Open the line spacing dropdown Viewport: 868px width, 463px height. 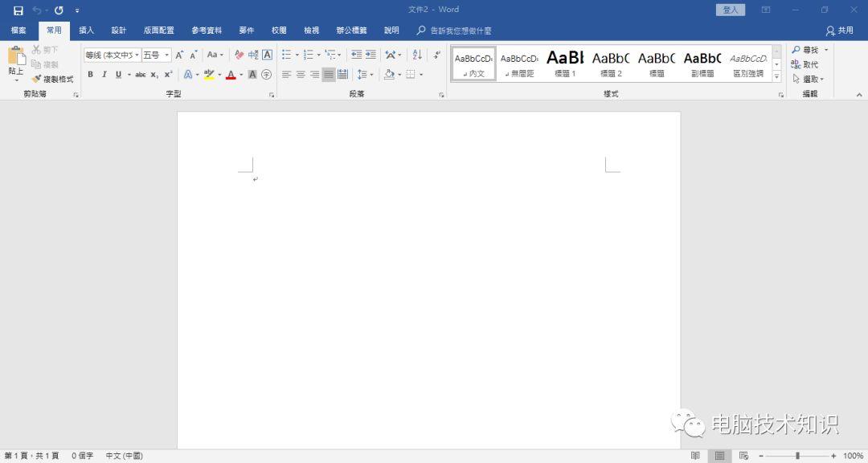click(x=366, y=74)
